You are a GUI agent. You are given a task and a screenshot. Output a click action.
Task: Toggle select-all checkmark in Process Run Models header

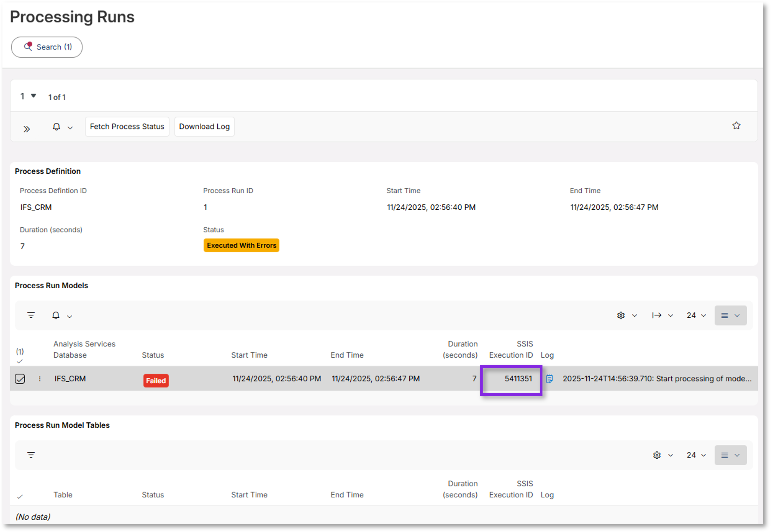(20, 361)
